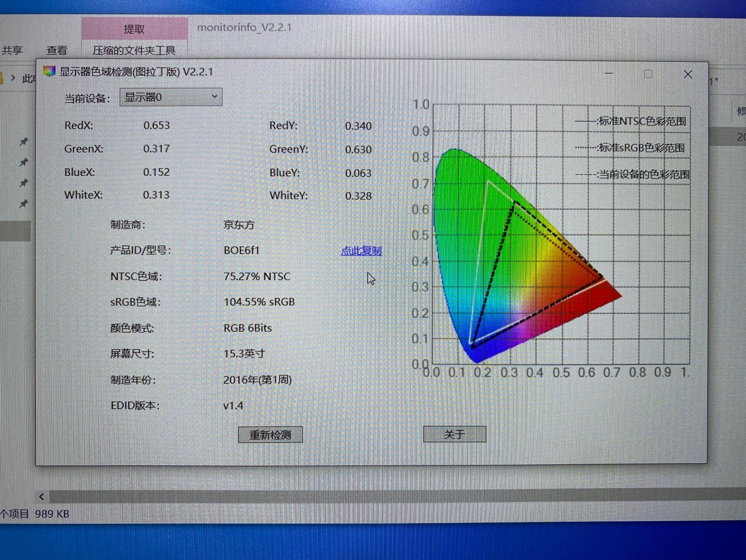Click the BOE6f1 product ID value

click(241, 250)
